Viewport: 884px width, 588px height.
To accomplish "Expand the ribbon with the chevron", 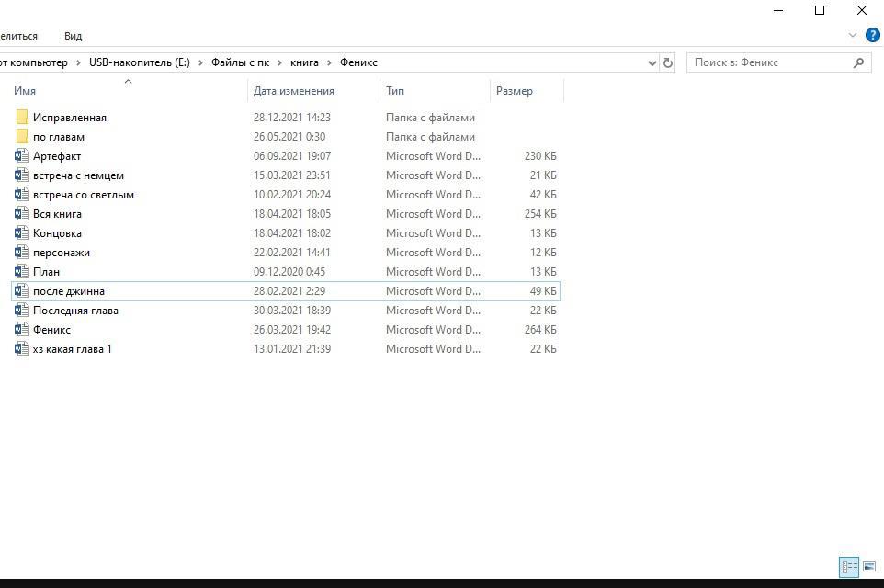I will [x=853, y=35].
